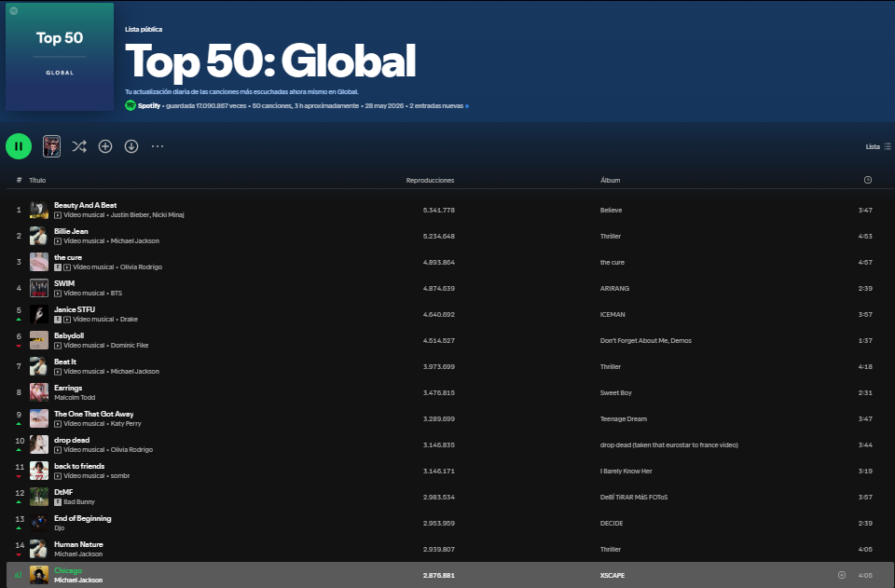Open Don't Forget About Me, Demos album
895x588 pixels.
[645, 341]
